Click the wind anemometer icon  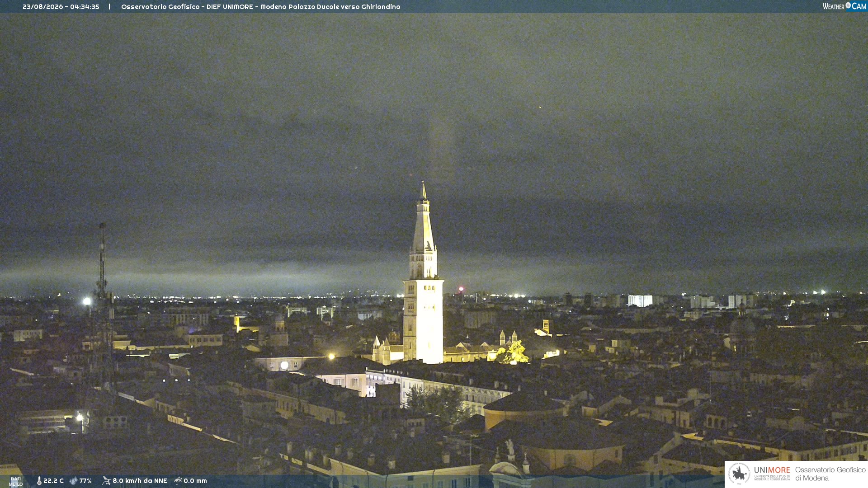click(106, 481)
